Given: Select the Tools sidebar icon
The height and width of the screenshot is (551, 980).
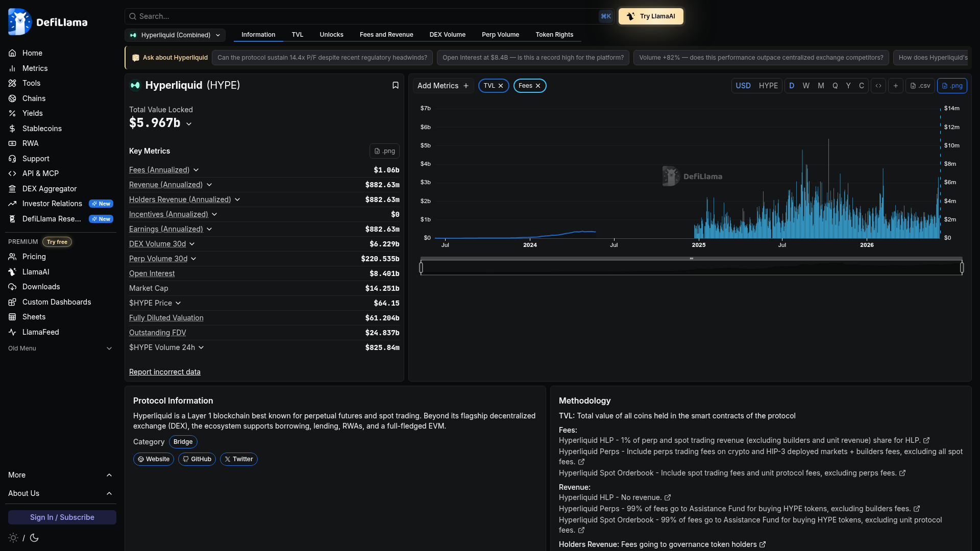Looking at the screenshot, I should click(x=12, y=83).
